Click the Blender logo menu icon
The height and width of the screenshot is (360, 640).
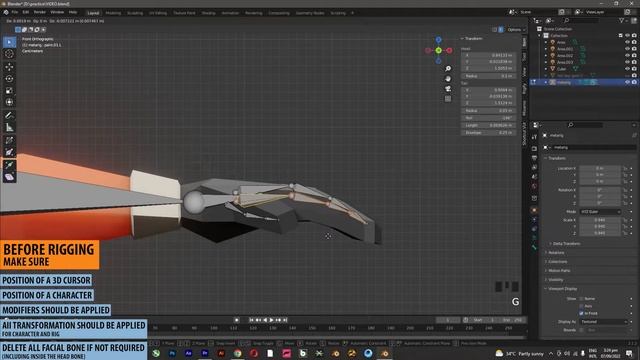point(6,12)
